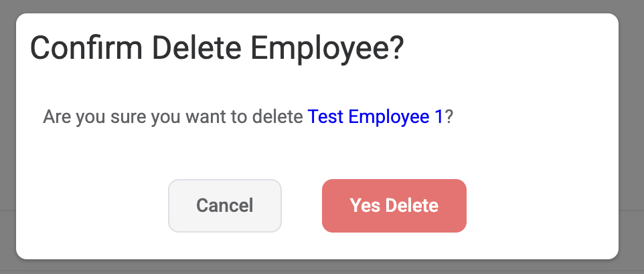Confirm deleting Test Employee 1
The width and height of the screenshot is (644, 274).
pyautogui.click(x=394, y=206)
